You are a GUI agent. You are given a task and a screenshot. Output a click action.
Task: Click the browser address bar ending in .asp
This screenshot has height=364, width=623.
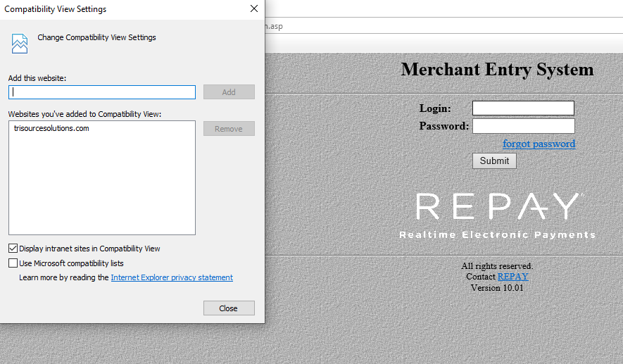click(443, 26)
